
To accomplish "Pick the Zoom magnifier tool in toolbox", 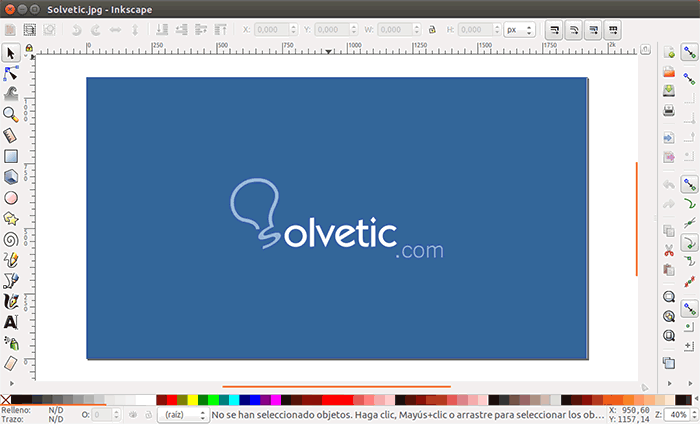I will 11,115.
